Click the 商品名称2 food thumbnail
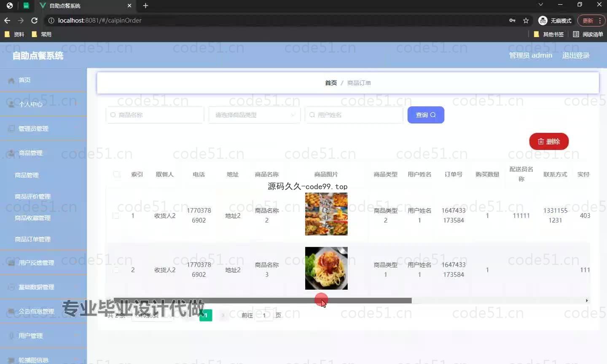The width and height of the screenshot is (607, 364). [x=326, y=214]
